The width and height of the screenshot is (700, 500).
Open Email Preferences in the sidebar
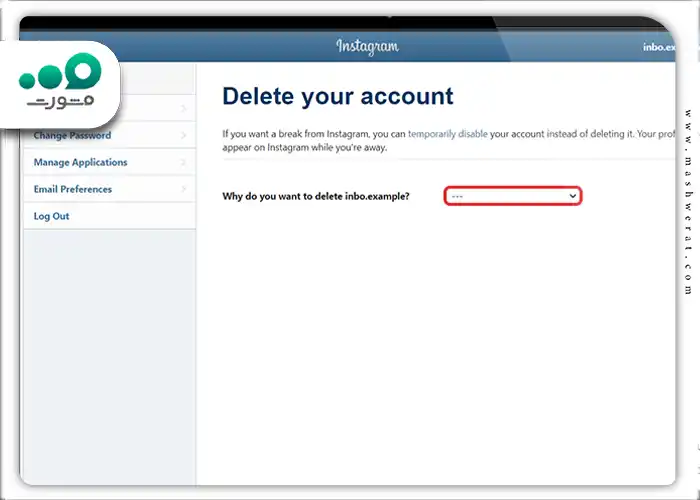tap(109, 189)
